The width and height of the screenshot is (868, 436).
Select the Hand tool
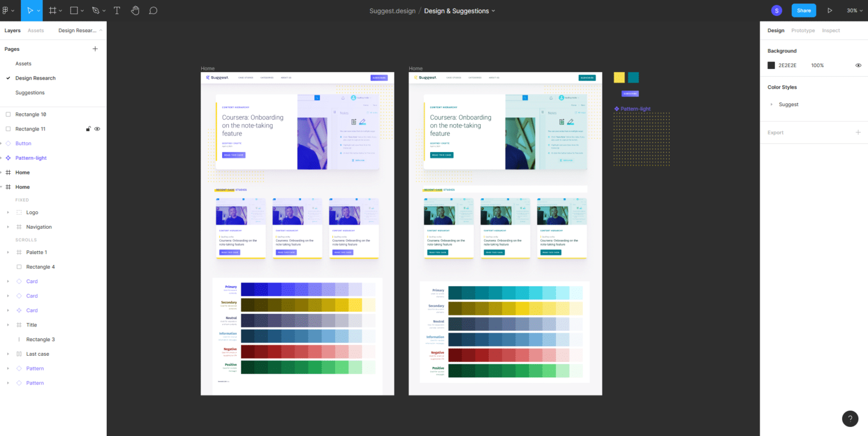[135, 11]
